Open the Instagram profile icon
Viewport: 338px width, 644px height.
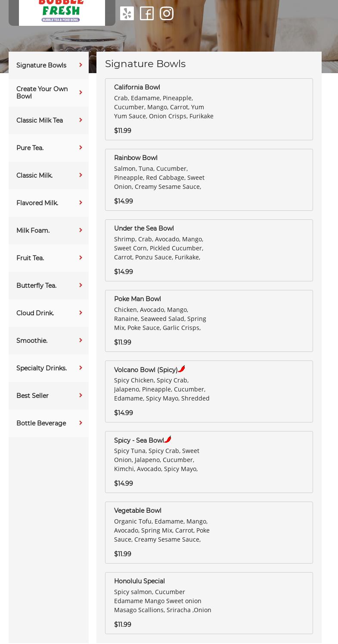[167, 13]
